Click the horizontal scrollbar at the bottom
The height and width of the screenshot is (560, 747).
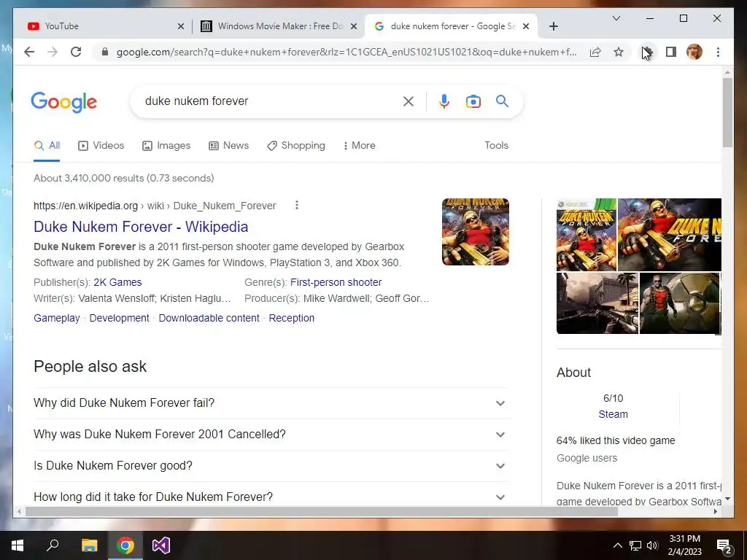point(322,511)
